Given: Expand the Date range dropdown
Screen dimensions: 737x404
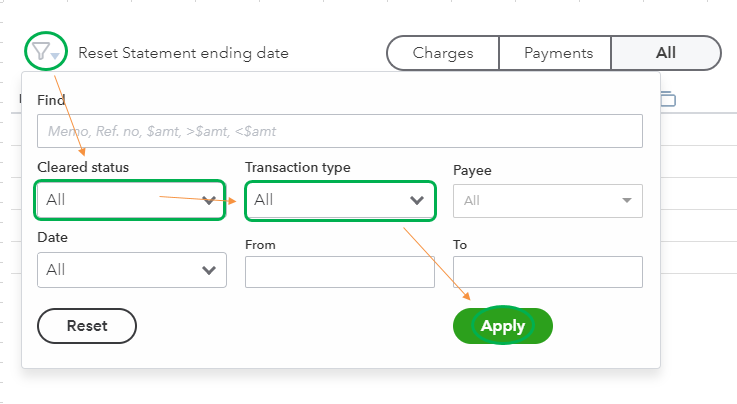Looking at the screenshot, I should pos(131,270).
